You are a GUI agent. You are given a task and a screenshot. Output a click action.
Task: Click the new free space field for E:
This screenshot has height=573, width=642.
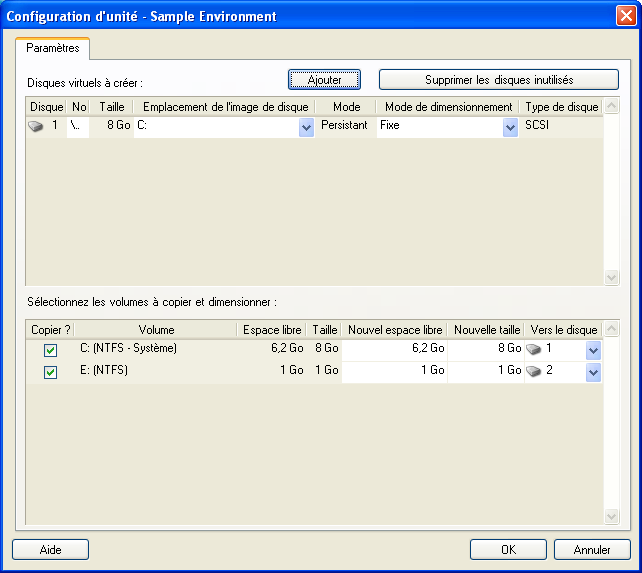coord(395,372)
